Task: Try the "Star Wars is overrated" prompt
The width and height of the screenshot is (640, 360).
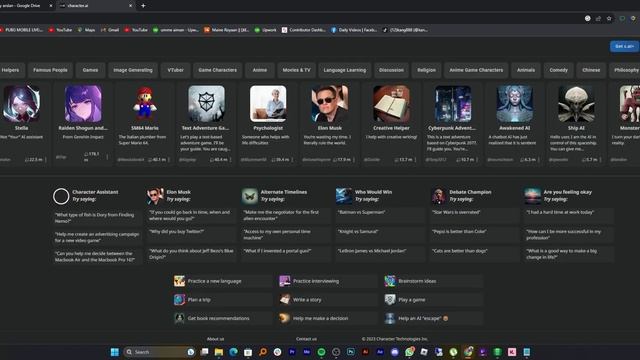Action: [x=474, y=215]
